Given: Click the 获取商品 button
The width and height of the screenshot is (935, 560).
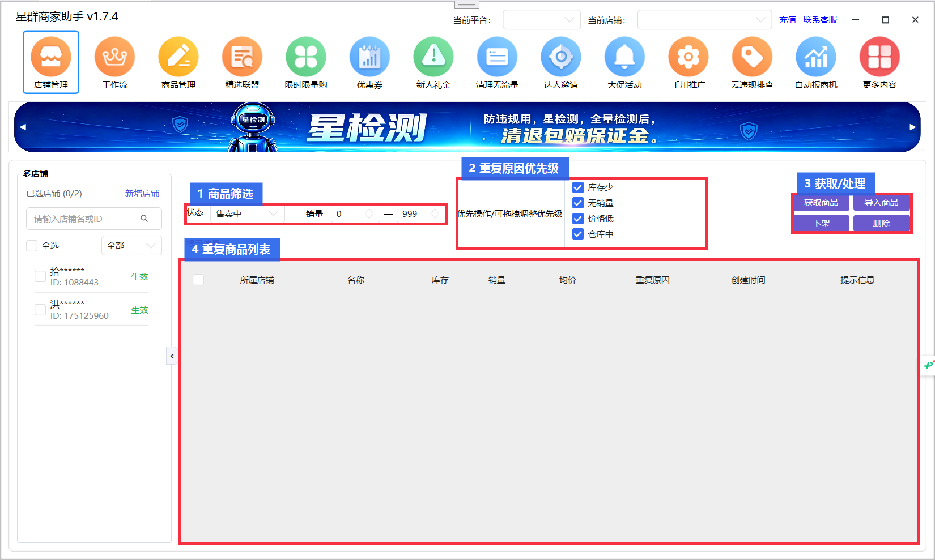Looking at the screenshot, I should point(821,203).
